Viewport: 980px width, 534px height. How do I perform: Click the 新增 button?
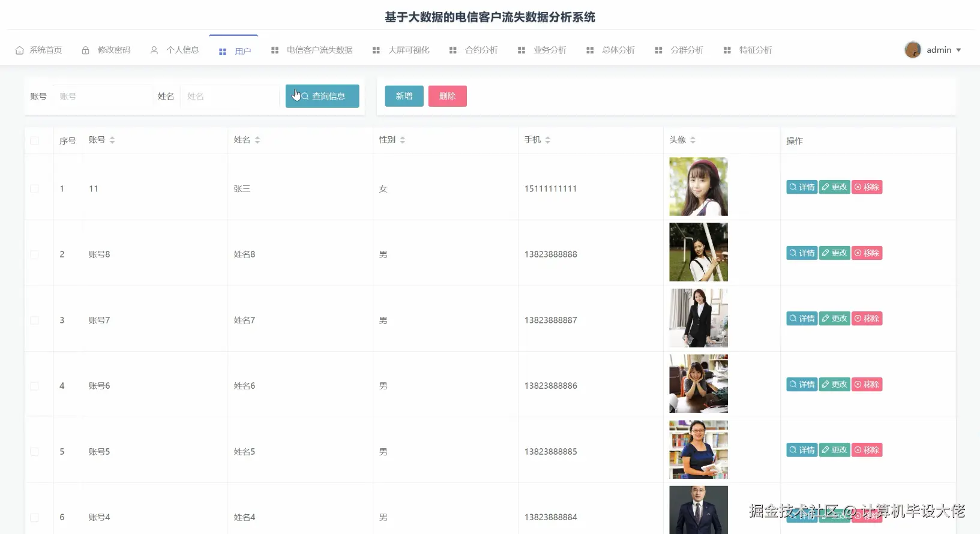[404, 96]
